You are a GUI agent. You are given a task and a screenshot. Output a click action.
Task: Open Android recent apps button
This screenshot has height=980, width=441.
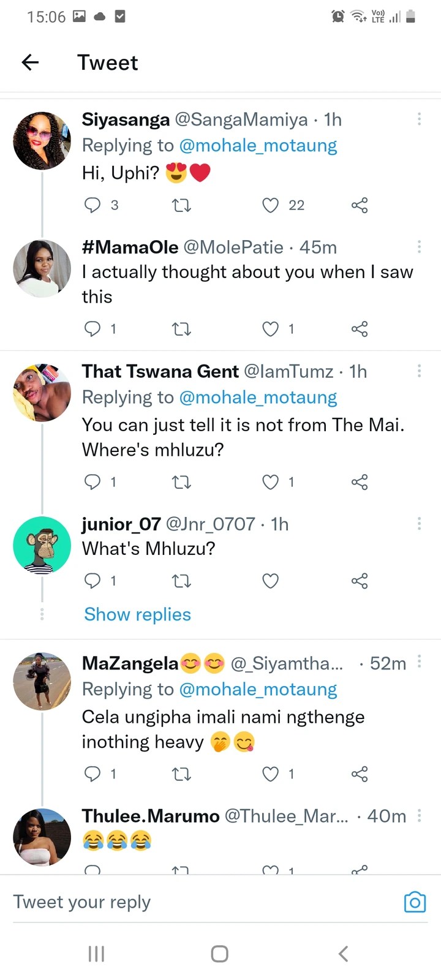click(97, 954)
